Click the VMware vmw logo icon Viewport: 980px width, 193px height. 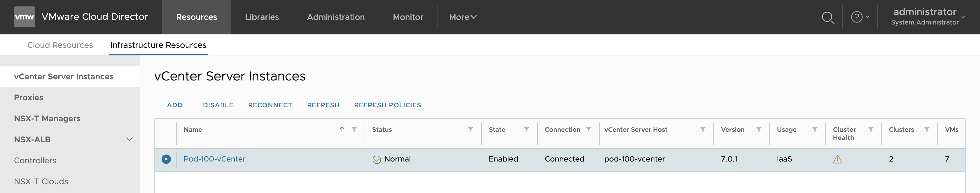24,17
